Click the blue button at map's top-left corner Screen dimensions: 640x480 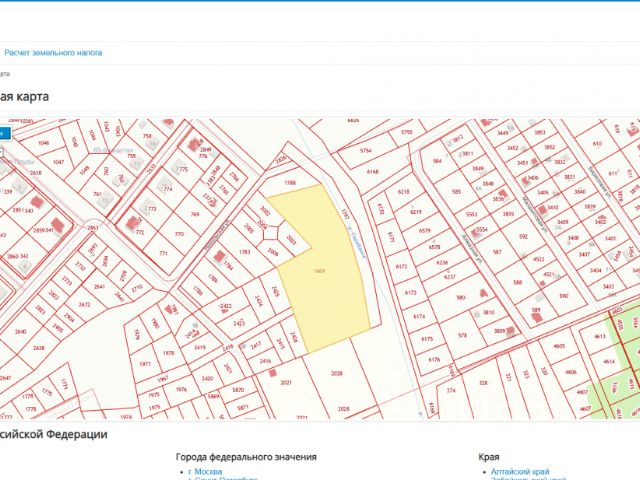click(x=4, y=133)
